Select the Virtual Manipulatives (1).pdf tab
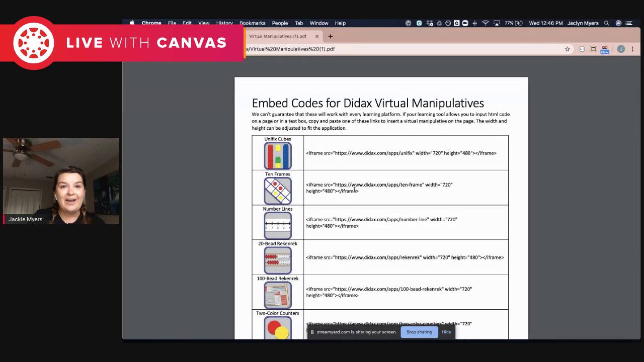The image size is (644, 362). tap(278, 36)
